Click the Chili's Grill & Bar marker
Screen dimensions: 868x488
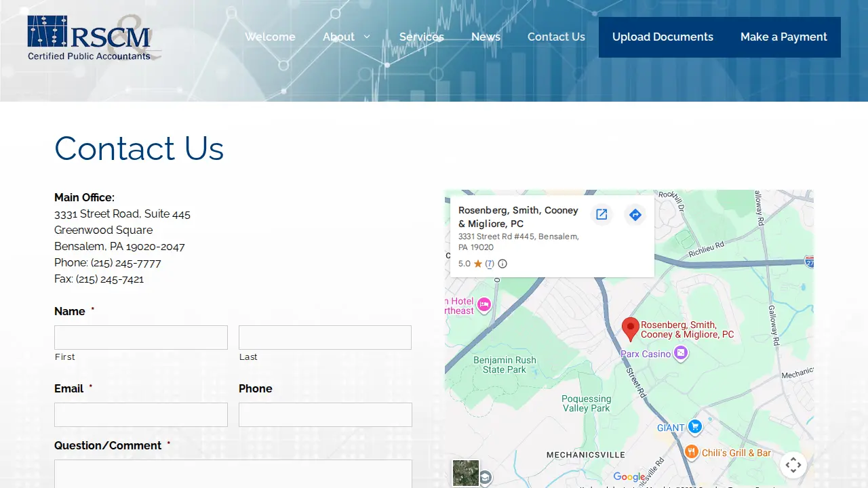(x=692, y=452)
